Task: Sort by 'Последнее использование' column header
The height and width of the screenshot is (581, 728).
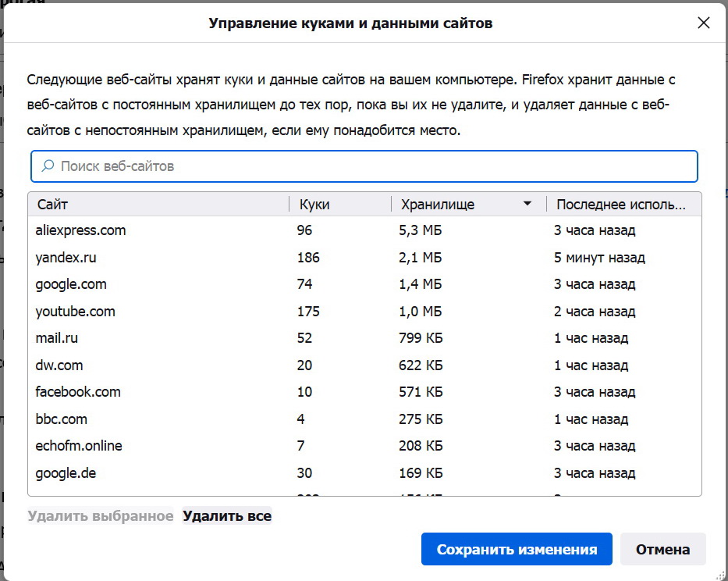Action: [623, 204]
